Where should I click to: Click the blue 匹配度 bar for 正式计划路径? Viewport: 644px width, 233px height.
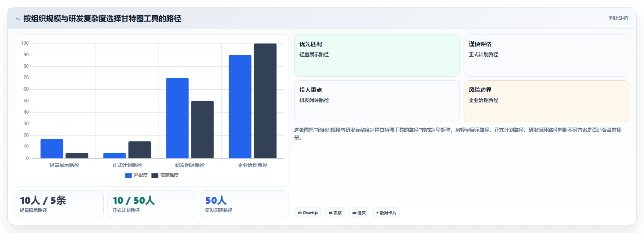tap(115, 155)
